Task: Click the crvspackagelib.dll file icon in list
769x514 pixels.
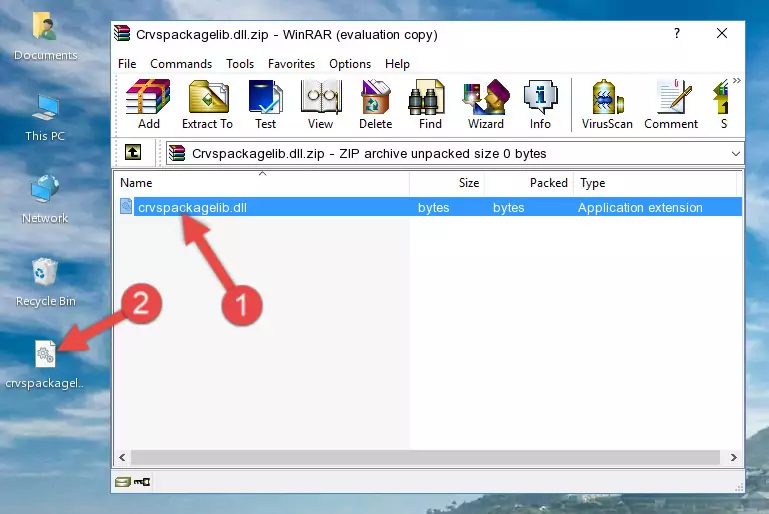Action: [126, 206]
